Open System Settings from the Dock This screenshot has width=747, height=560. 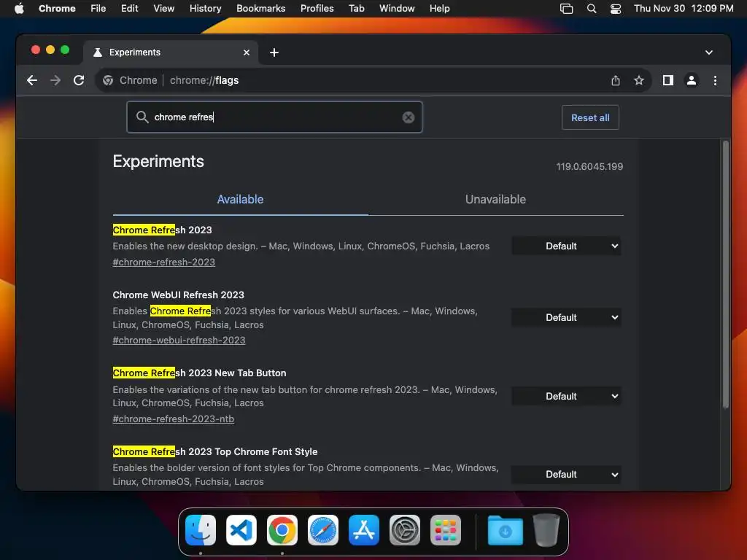pyautogui.click(x=405, y=530)
